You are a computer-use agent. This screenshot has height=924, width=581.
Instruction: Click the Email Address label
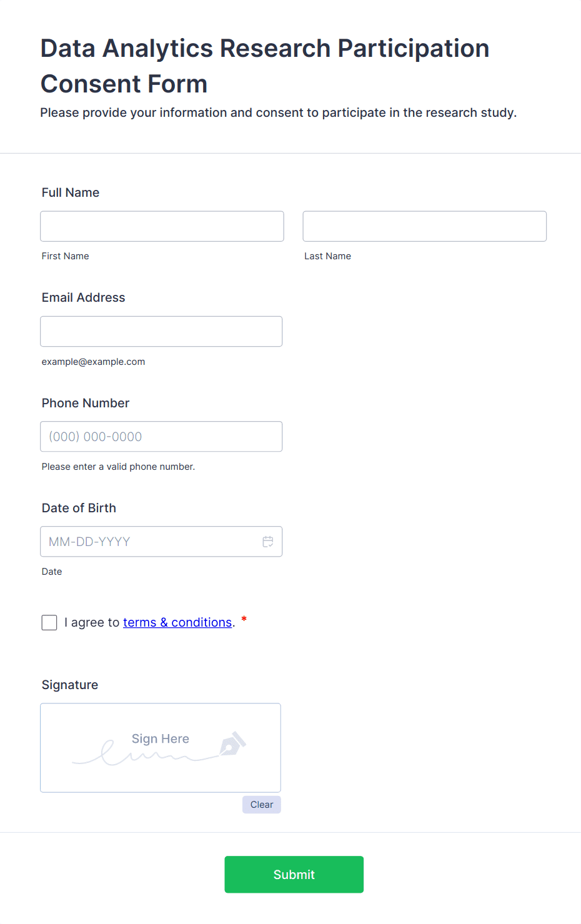84,297
